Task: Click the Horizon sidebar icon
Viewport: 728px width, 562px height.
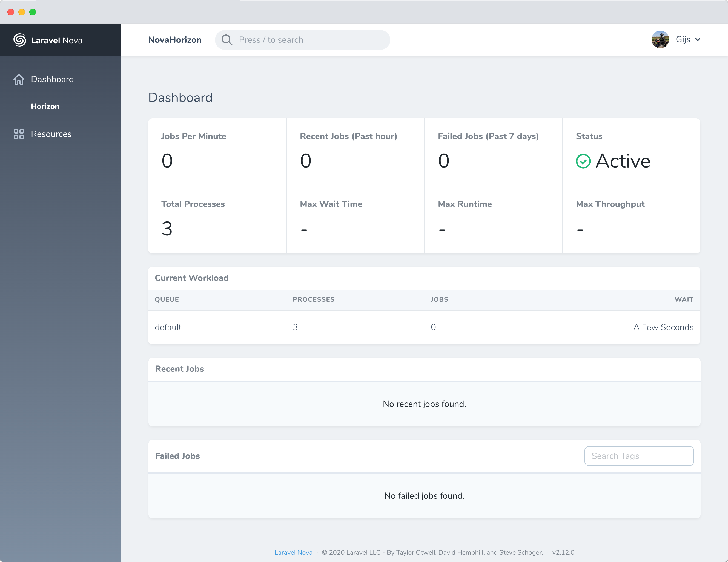Action: pos(45,106)
